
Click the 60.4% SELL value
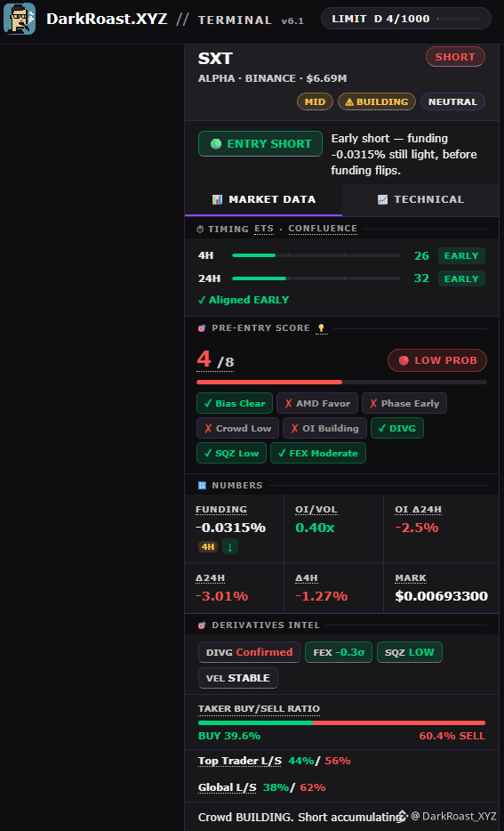(452, 736)
